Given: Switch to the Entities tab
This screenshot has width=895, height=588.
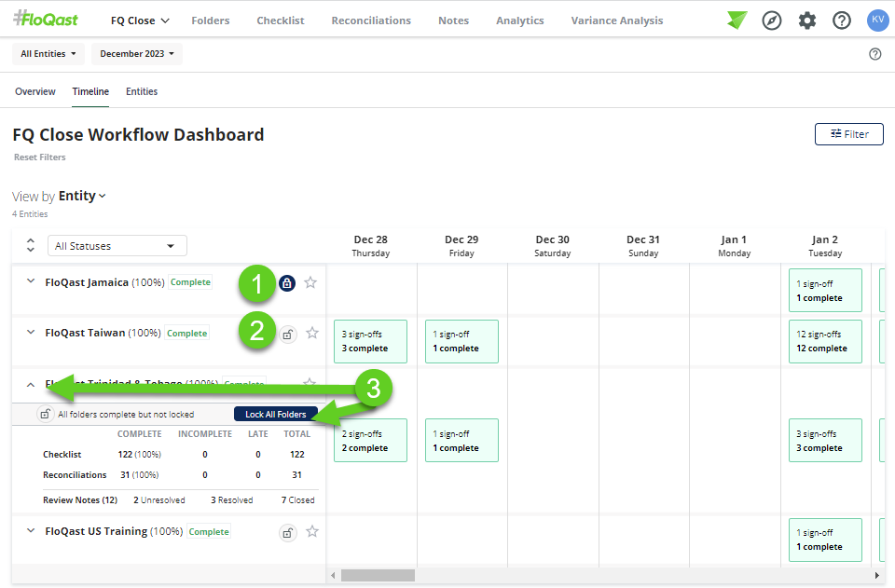Looking at the screenshot, I should pyautogui.click(x=142, y=91).
